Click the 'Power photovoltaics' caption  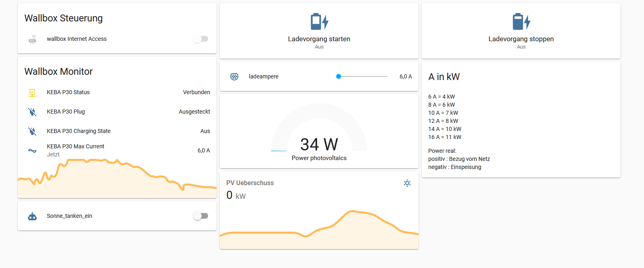click(319, 158)
